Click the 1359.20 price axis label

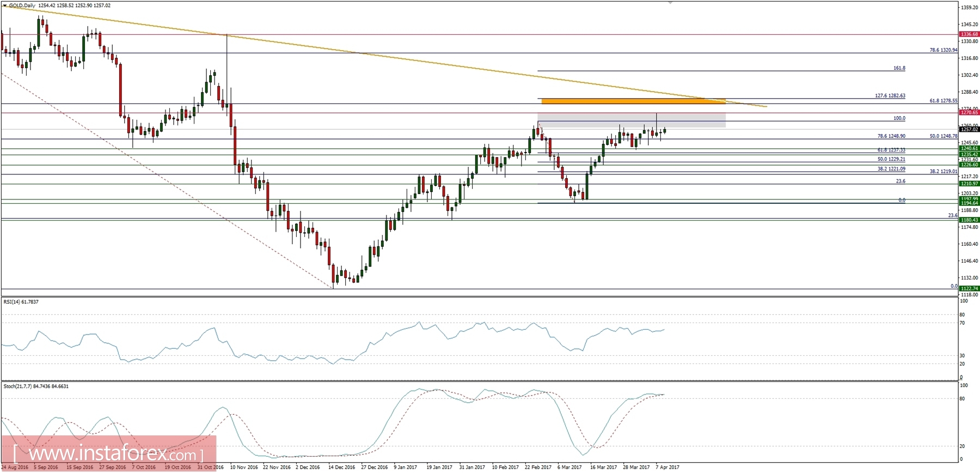(x=970, y=8)
